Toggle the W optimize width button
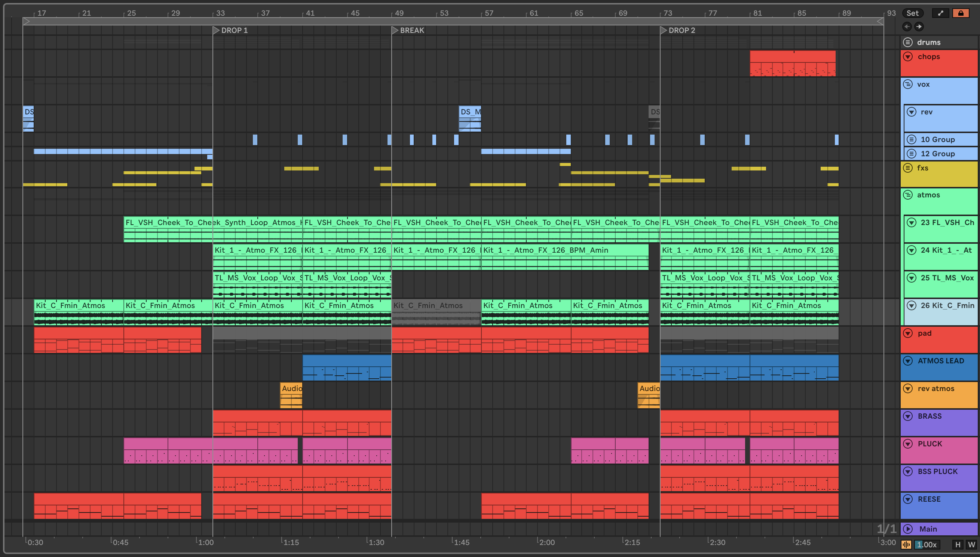The height and width of the screenshot is (557, 980). (x=971, y=544)
